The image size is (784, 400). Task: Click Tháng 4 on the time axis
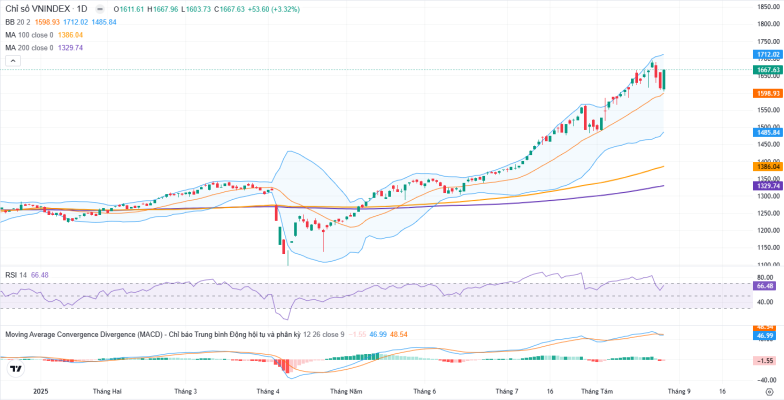coord(268,391)
